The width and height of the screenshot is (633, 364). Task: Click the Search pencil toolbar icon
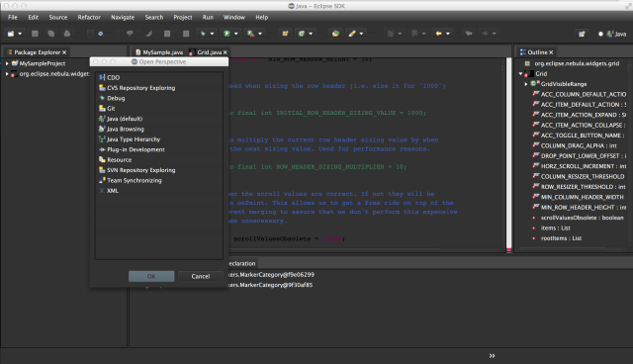[352, 34]
